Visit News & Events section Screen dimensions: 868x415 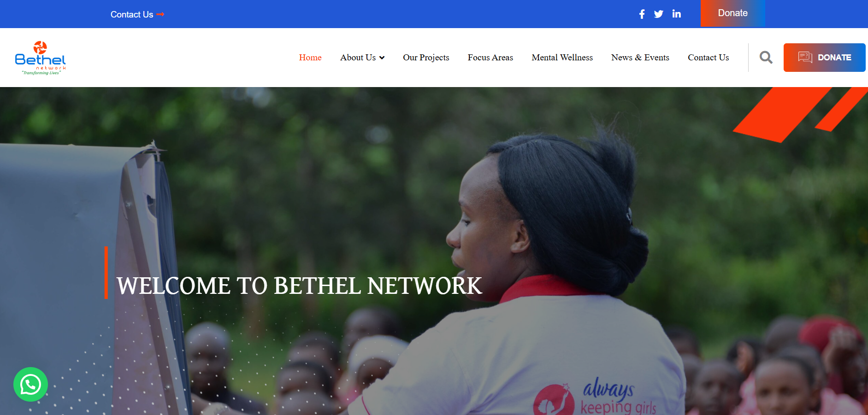(x=640, y=58)
